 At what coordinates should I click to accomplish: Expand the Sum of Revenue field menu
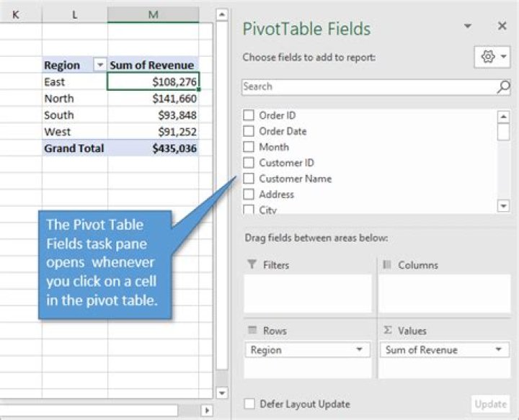(499, 349)
